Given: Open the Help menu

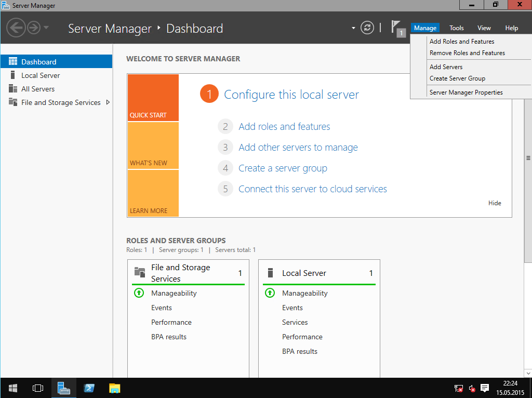Looking at the screenshot, I should pos(511,28).
